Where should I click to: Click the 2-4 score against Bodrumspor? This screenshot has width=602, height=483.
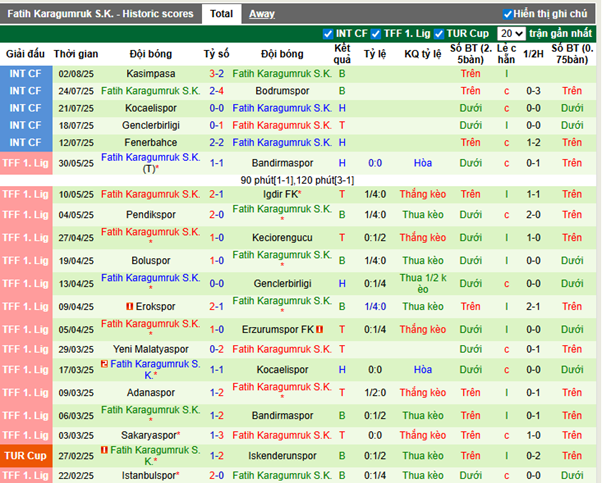pos(217,91)
